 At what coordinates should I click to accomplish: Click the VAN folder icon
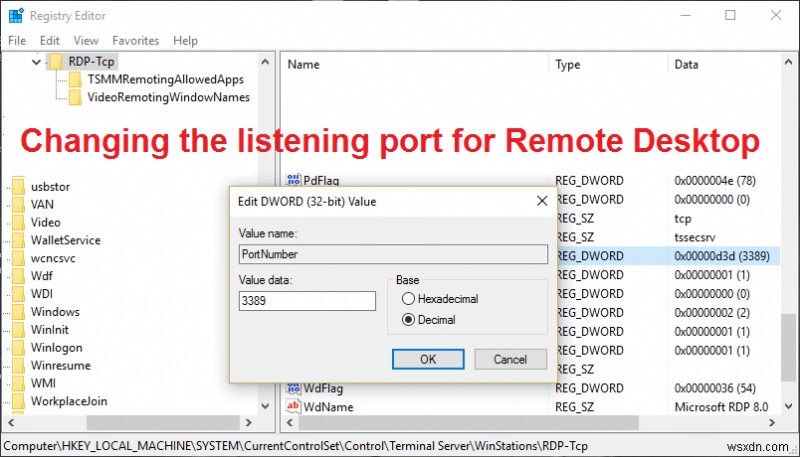18,204
